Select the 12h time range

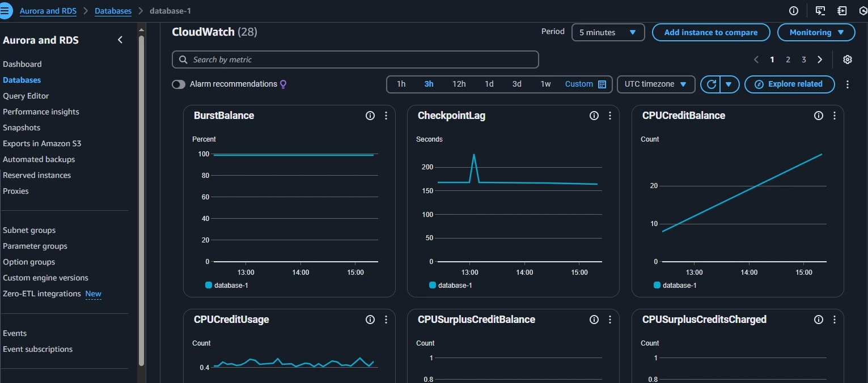click(x=459, y=84)
